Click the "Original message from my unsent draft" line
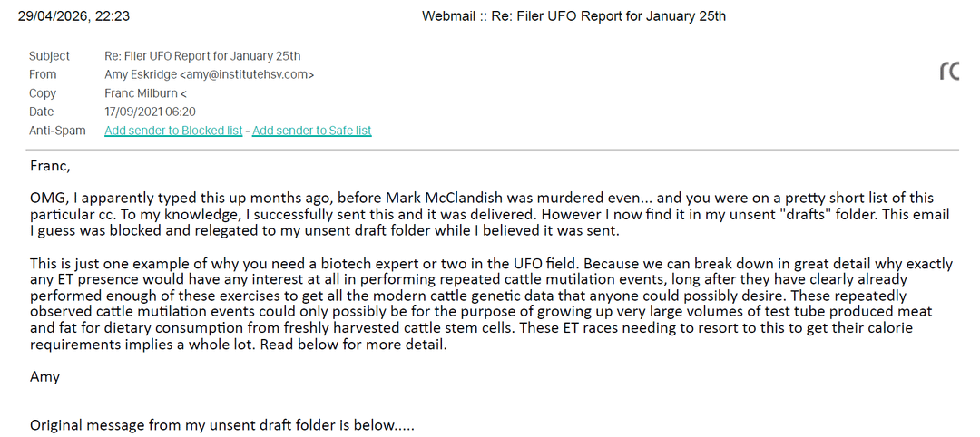This screenshot has height=437, width=980. tap(221, 425)
